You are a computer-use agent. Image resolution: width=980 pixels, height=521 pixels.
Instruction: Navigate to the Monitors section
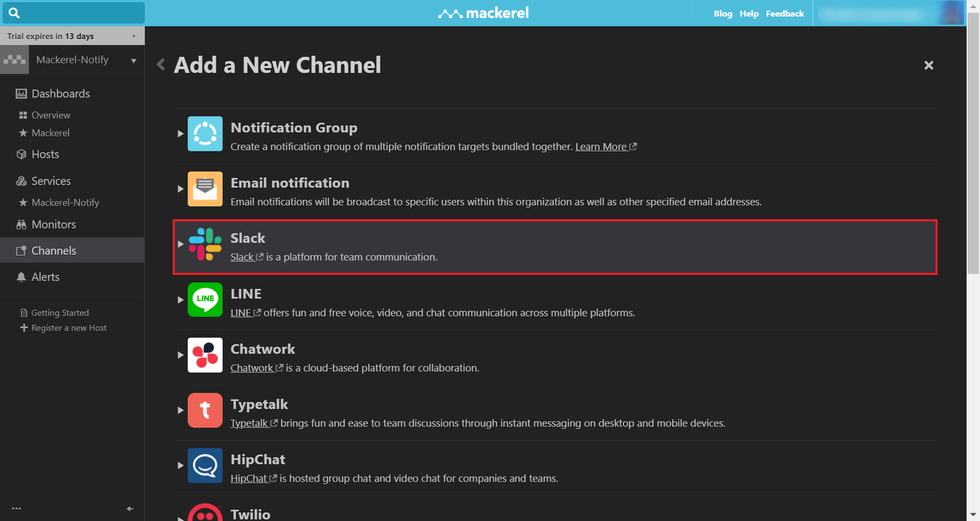point(54,224)
